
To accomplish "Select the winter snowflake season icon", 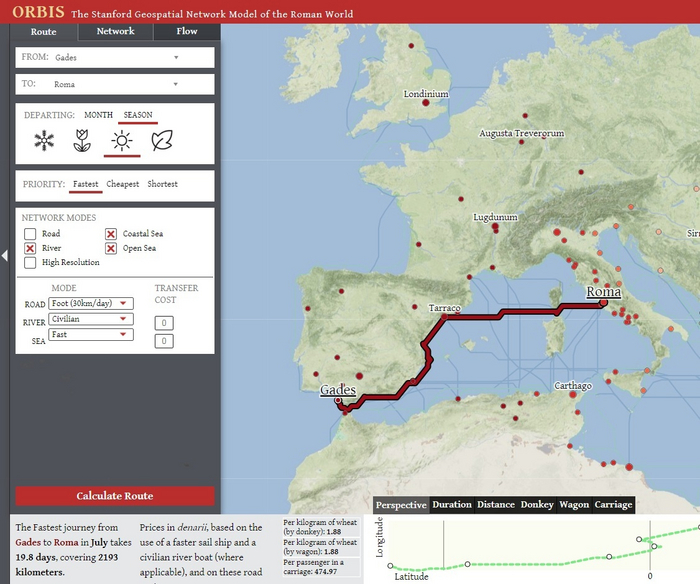I will pyautogui.click(x=44, y=141).
